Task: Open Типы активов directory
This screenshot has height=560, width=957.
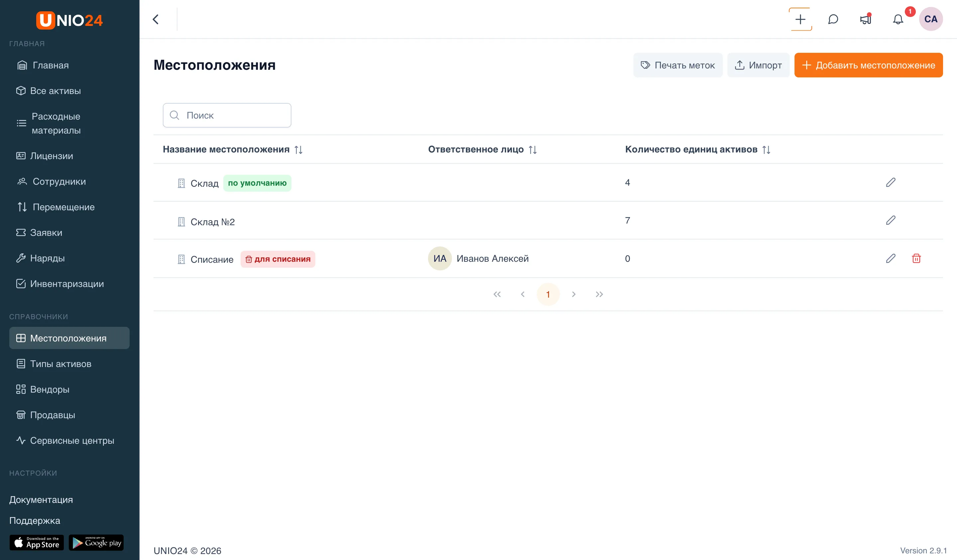Action: tap(69, 364)
